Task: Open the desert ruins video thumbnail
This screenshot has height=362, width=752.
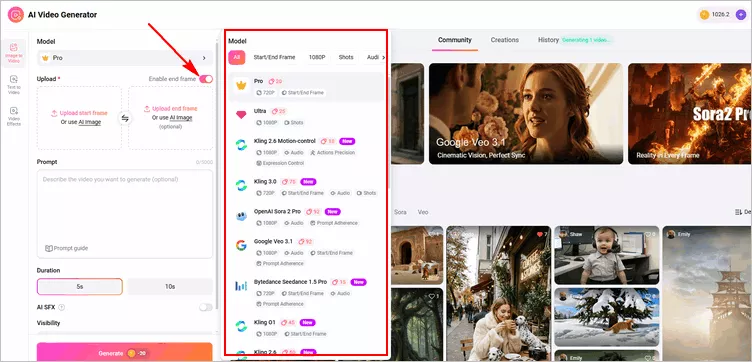Action: [x=416, y=255]
